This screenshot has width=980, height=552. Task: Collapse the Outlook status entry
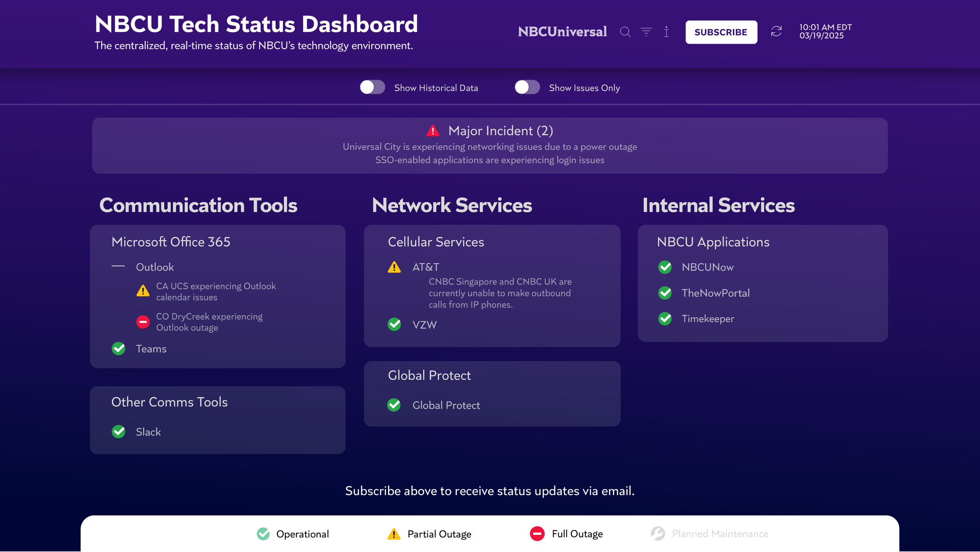coord(118,267)
